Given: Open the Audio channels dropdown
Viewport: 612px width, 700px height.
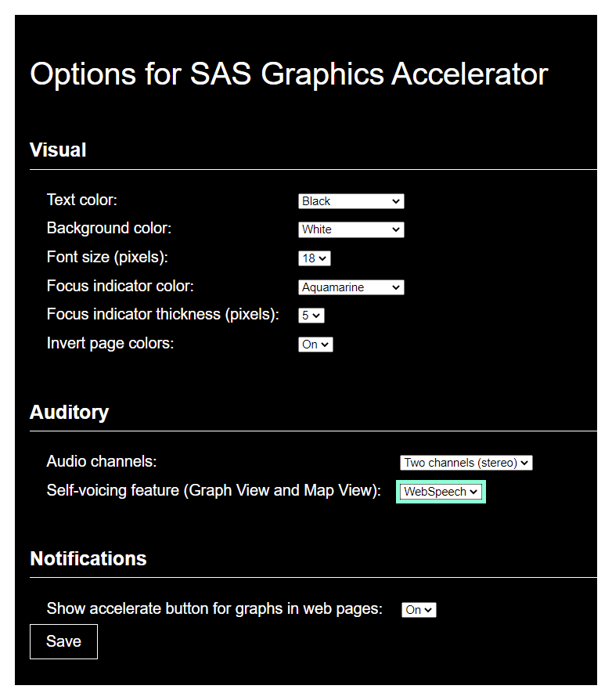Looking at the screenshot, I should (466, 463).
